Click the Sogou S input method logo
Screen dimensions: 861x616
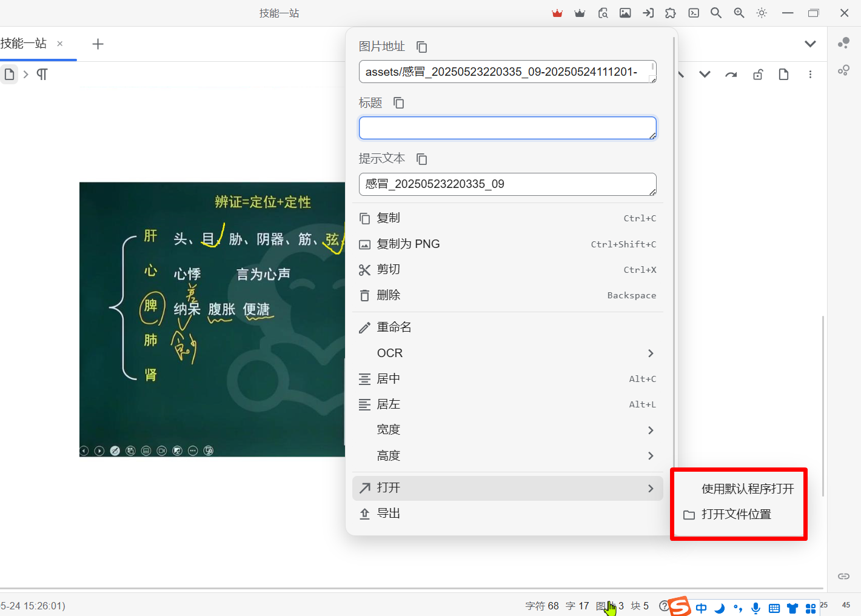(x=680, y=606)
